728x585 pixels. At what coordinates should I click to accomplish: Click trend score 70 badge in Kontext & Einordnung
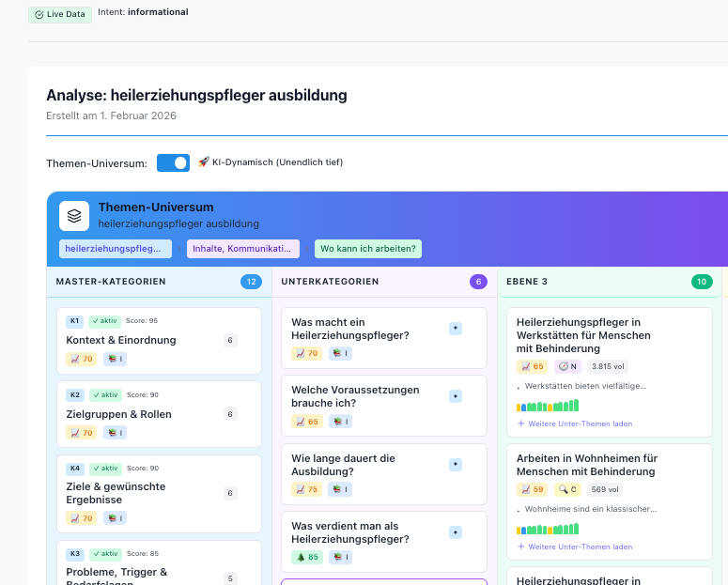tap(81, 360)
